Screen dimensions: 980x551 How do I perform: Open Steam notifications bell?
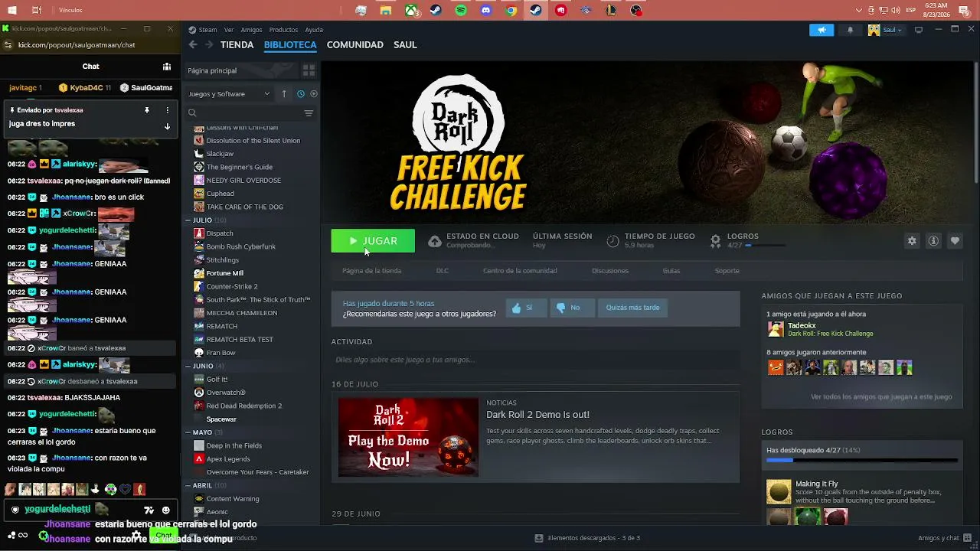click(x=850, y=30)
